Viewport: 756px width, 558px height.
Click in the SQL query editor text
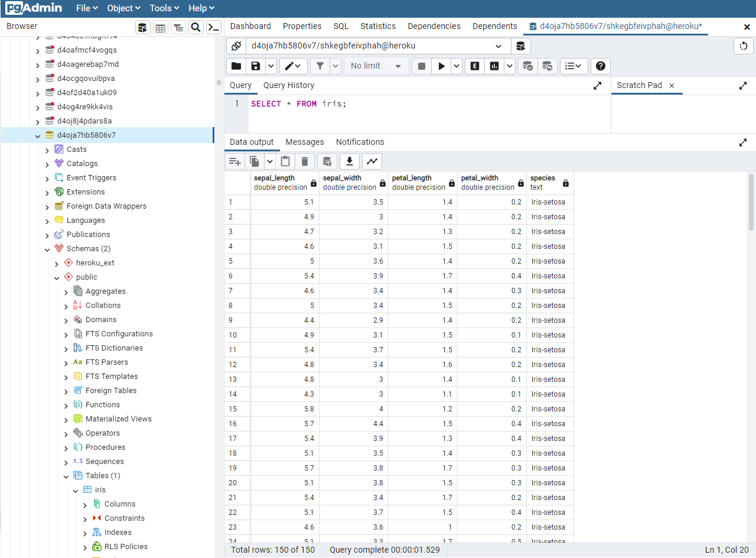pos(298,104)
